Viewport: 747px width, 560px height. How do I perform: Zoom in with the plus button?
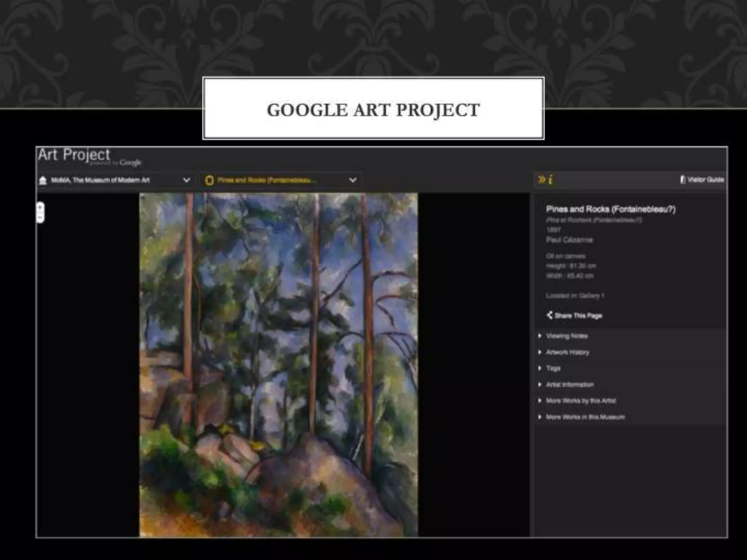pos(40,207)
